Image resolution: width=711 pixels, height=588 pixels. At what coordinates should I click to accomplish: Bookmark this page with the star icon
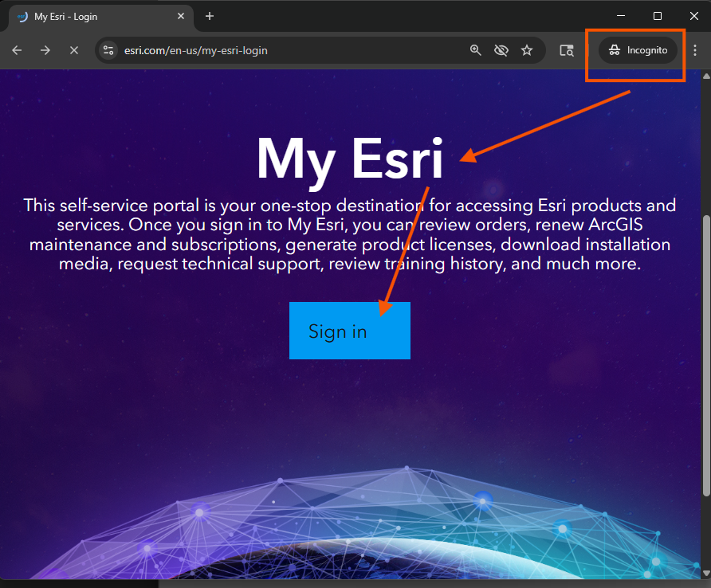[527, 50]
